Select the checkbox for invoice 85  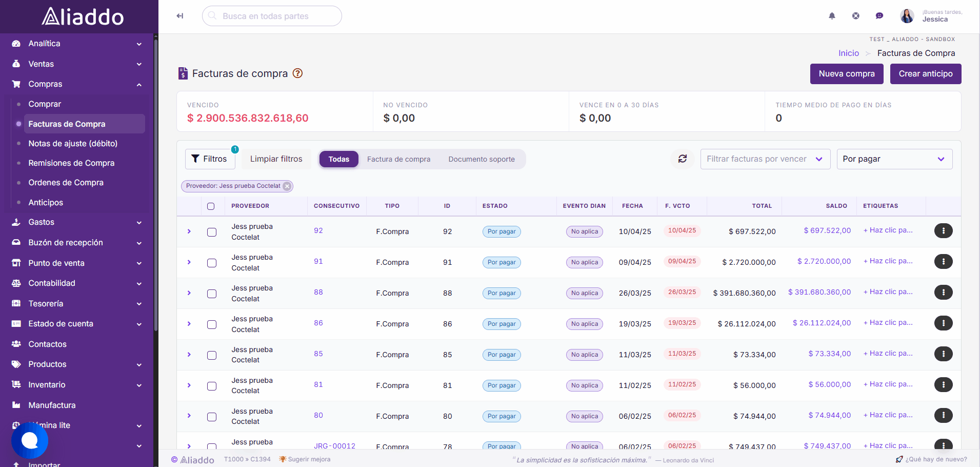212,355
